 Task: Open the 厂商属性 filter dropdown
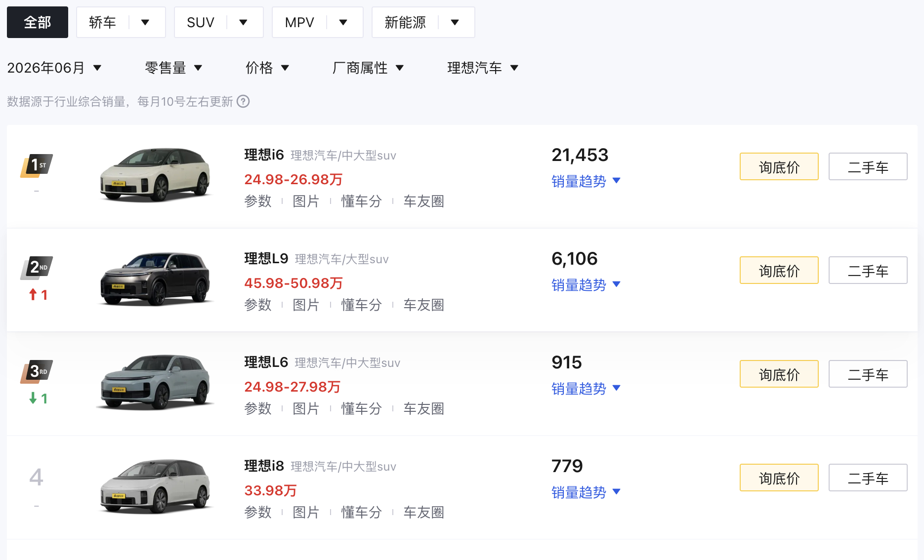point(368,68)
